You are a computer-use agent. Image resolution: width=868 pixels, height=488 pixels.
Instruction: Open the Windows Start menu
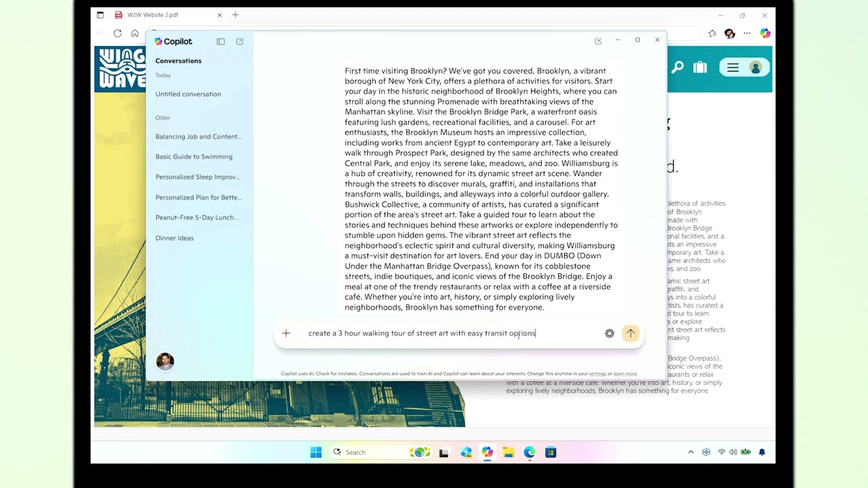point(316,452)
